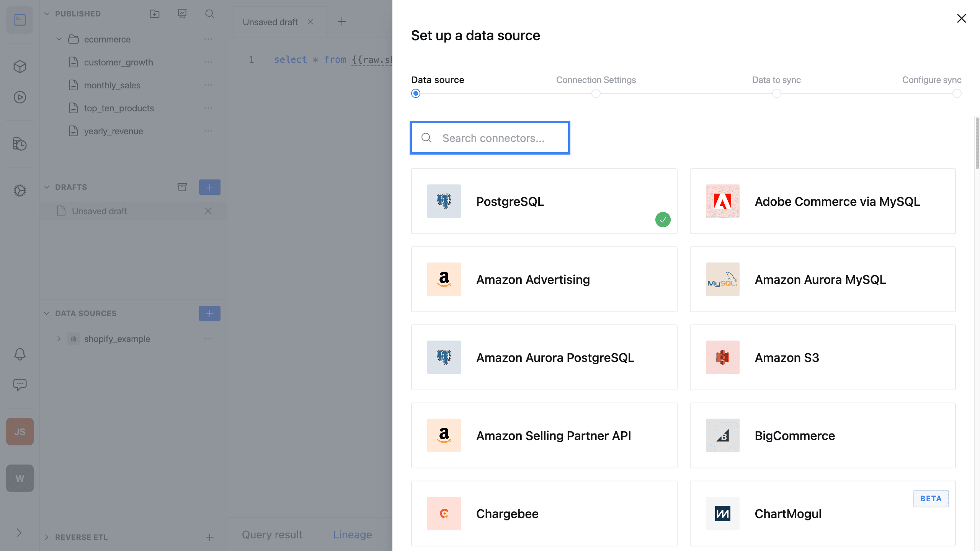Click the archive drafts icon

click(182, 187)
